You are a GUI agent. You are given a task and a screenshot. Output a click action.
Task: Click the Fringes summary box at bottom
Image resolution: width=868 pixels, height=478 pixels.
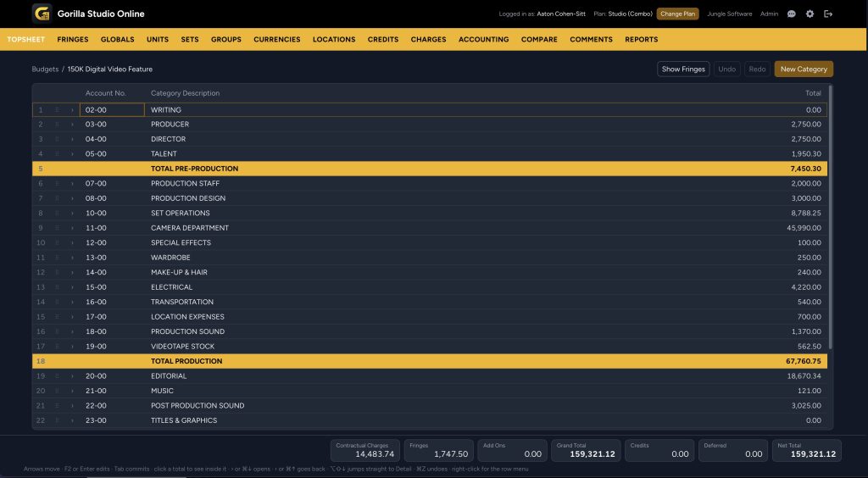click(439, 450)
